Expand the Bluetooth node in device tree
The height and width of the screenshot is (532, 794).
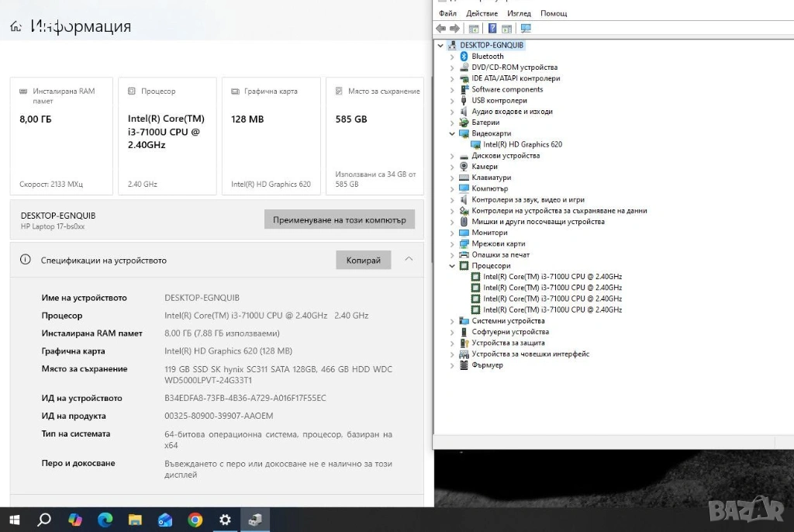[452, 57]
